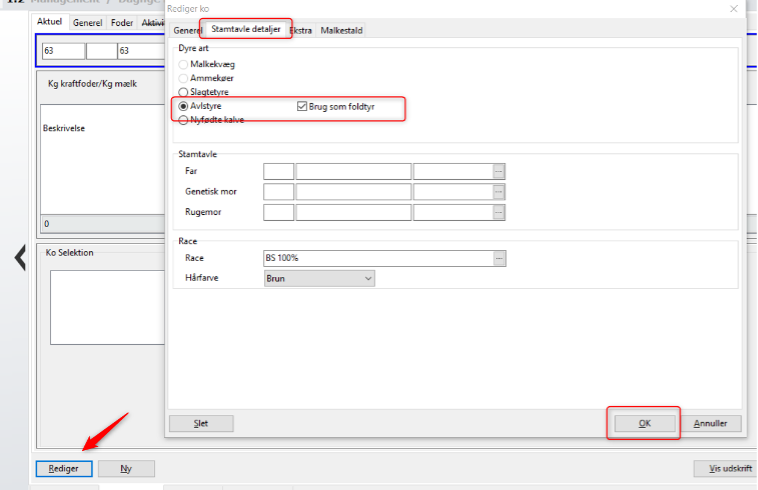Select the Nyfødte kalve radio option
The height and width of the screenshot is (490, 758).
pos(183,120)
